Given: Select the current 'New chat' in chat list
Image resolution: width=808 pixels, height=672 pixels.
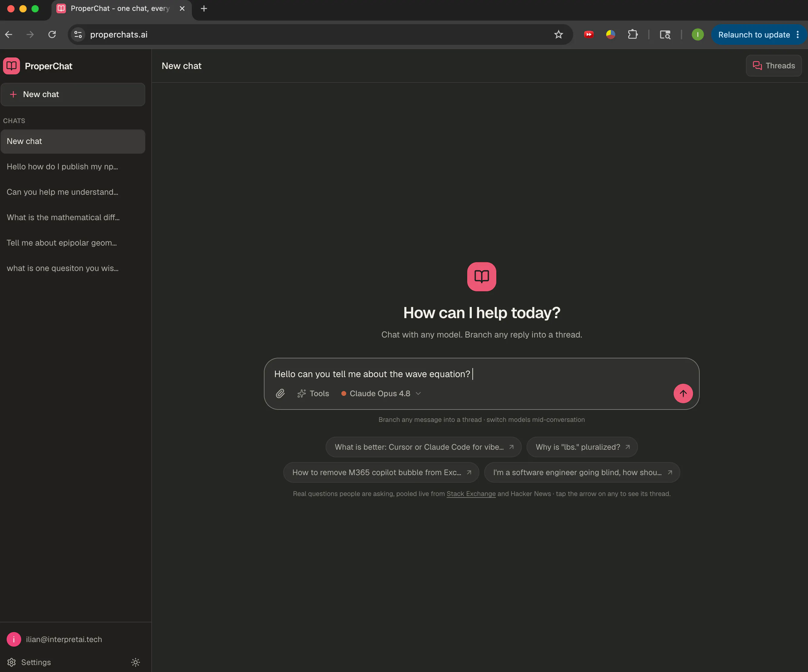Looking at the screenshot, I should pos(73,142).
